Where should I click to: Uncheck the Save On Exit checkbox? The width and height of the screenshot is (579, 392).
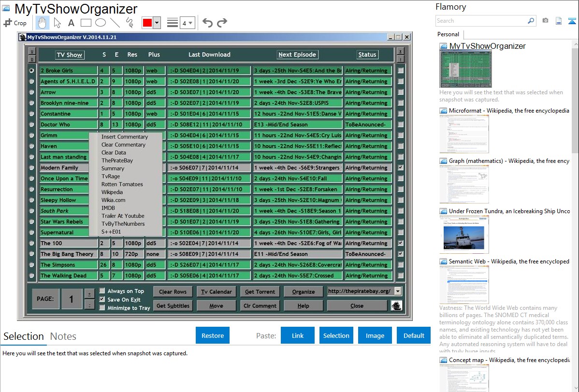coord(102,299)
